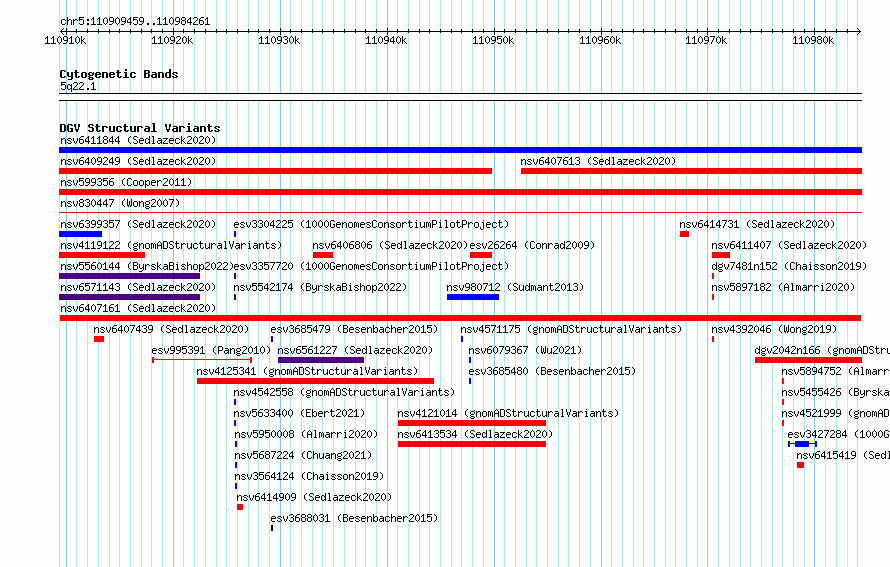890x567 pixels.
Task: Open nsv5950008 (Almarri2020) label
Action: (x=306, y=434)
